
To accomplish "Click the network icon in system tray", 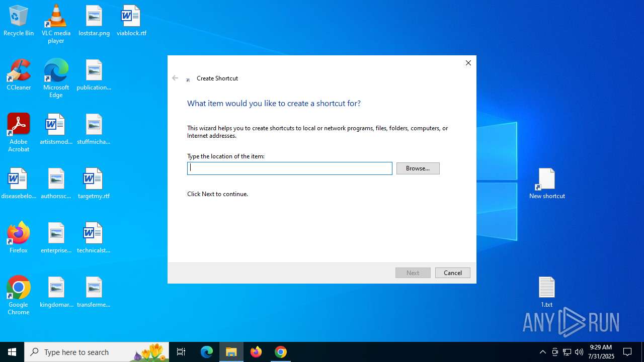I will (567, 352).
